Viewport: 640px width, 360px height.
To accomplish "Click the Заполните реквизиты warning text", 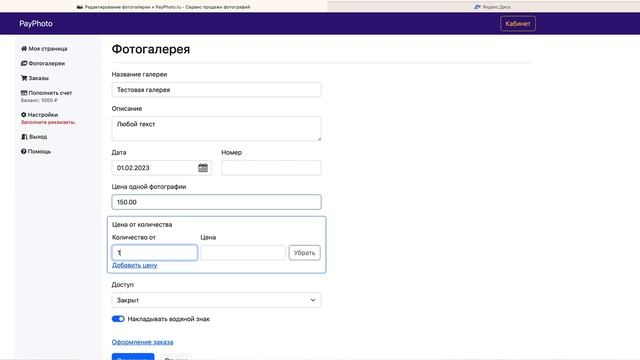I will (x=48, y=122).
